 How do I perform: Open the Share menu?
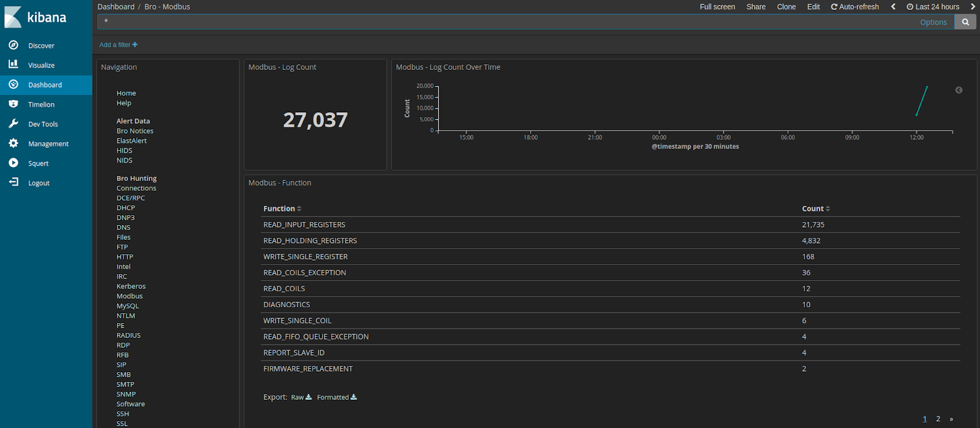[x=756, y=7]
